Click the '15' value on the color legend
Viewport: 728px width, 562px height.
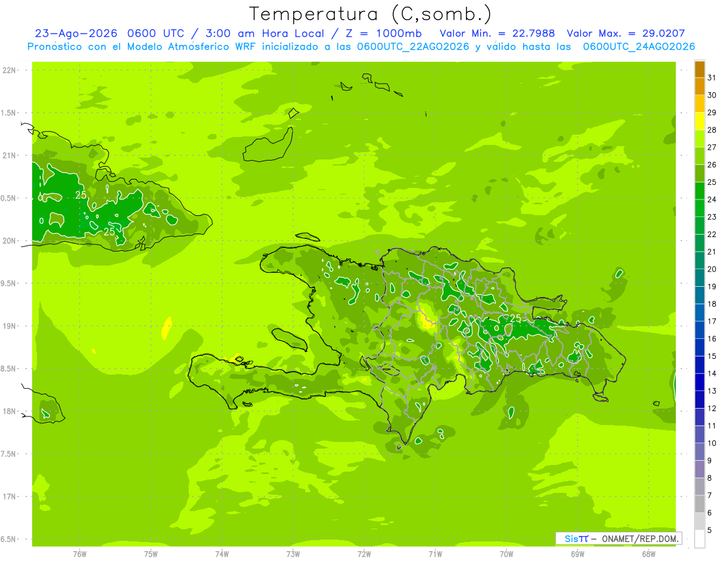(712, 356)
